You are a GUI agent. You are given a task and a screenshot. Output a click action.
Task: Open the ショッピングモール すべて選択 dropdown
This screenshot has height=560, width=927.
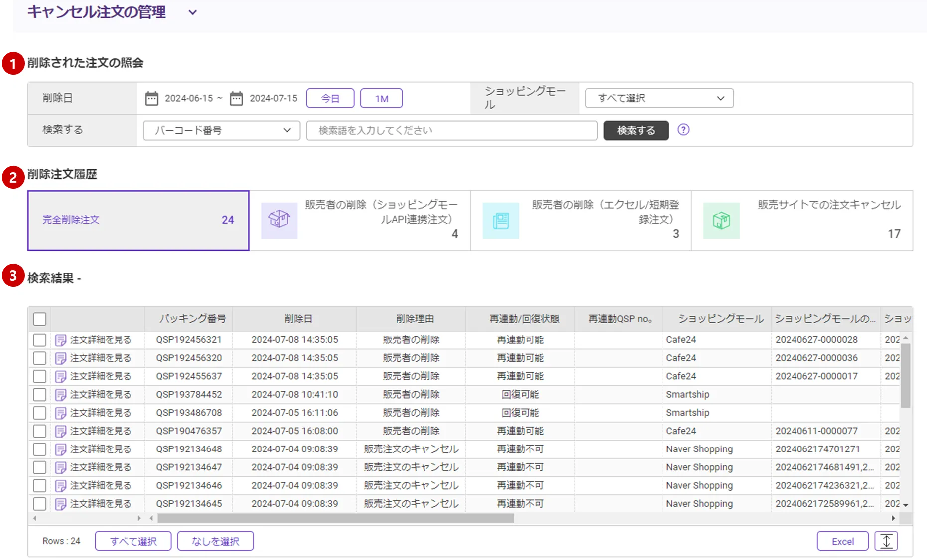[x=659, y=98]
